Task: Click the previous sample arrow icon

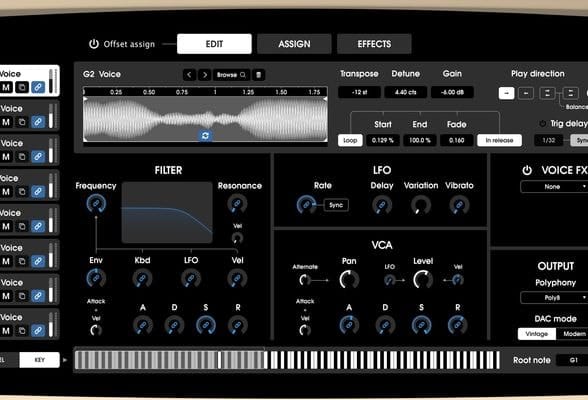Action: 189,75
